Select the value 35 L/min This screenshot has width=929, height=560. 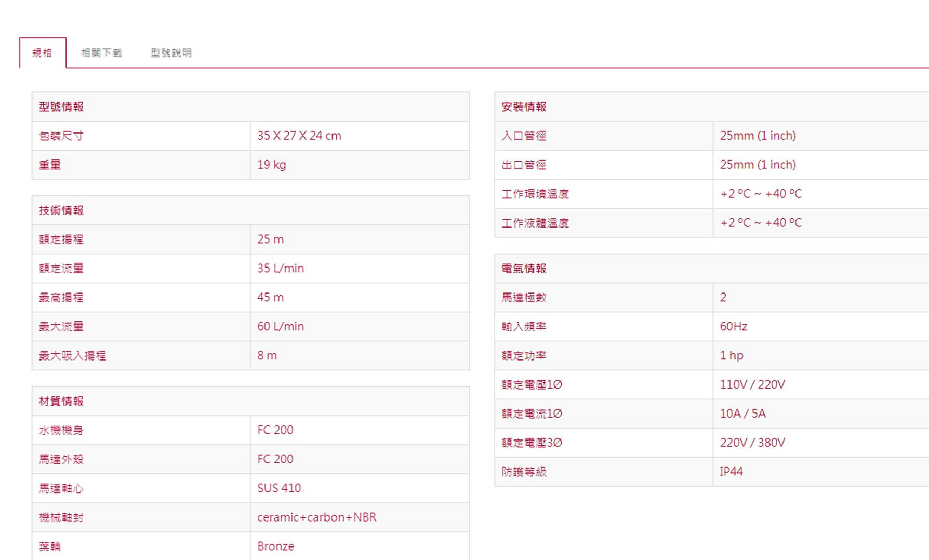click(281, 269)
